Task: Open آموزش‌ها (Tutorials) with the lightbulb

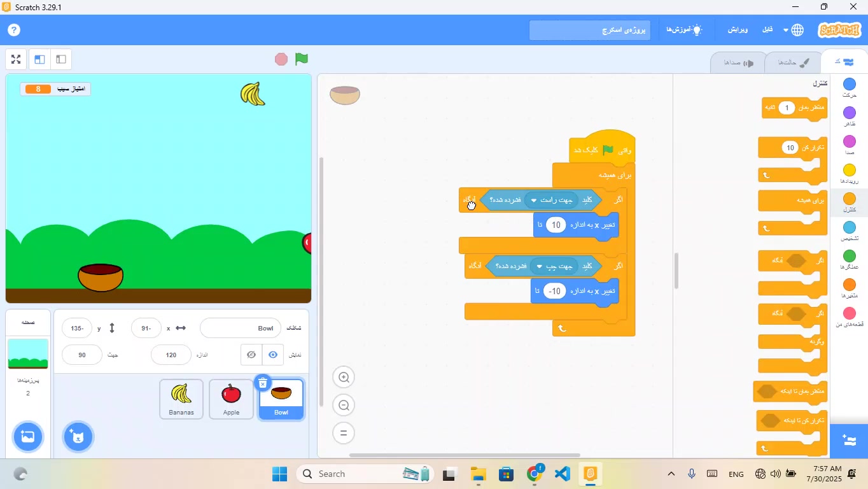Action: click(x=684, y=30)
